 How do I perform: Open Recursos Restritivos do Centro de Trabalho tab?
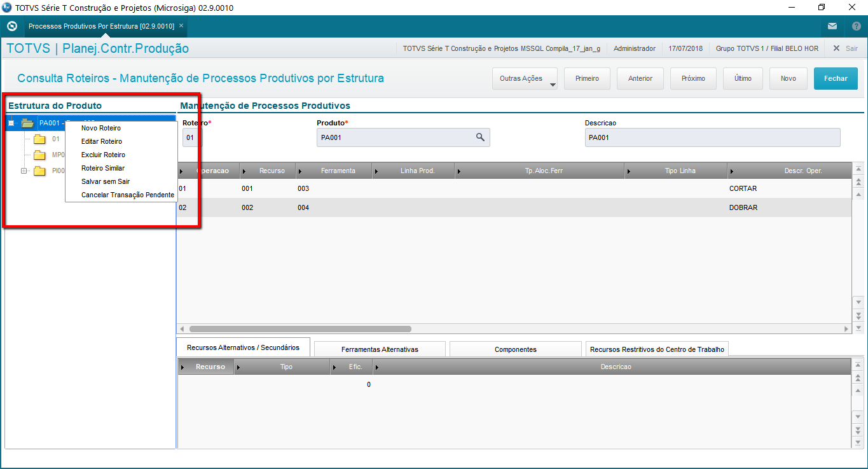(657, 349)
